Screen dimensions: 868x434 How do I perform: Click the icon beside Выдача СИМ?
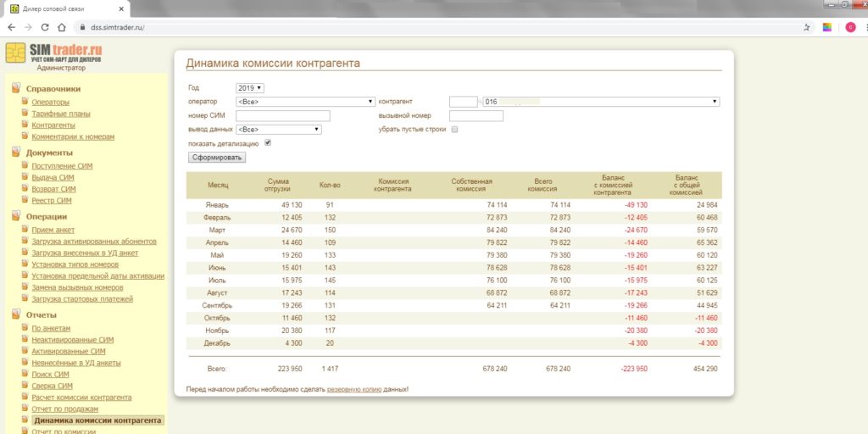point(25,176)
